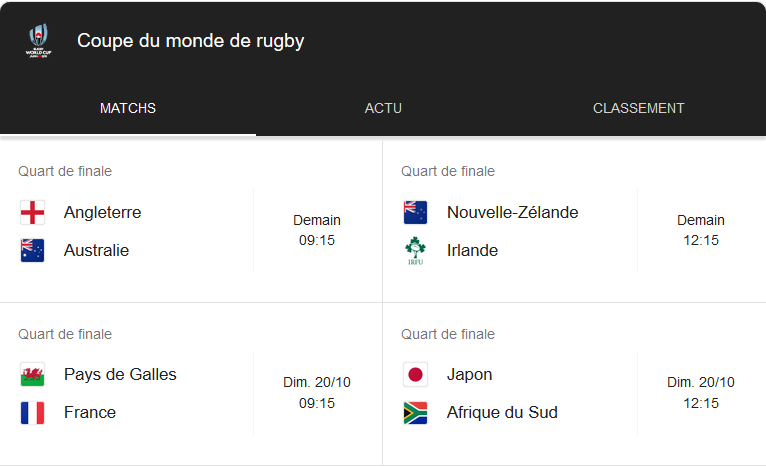Click the Nouvelle-Zélande team name
The image size is (766, 466).
coord(512,212)
